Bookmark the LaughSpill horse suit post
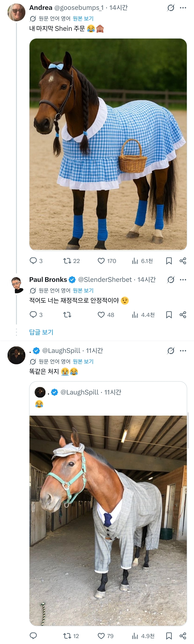This screenshot has height=644, width=194. coord(169,636)
